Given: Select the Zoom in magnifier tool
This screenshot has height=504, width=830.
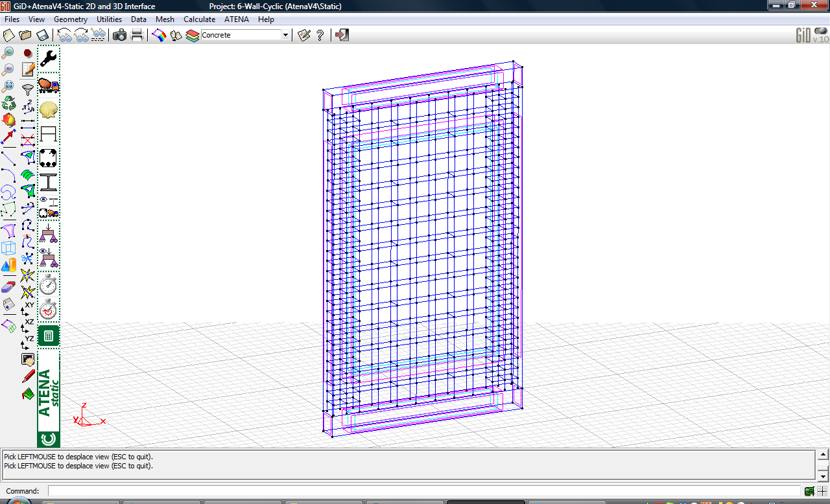Looking at the screenshot, I should (8, 52).
